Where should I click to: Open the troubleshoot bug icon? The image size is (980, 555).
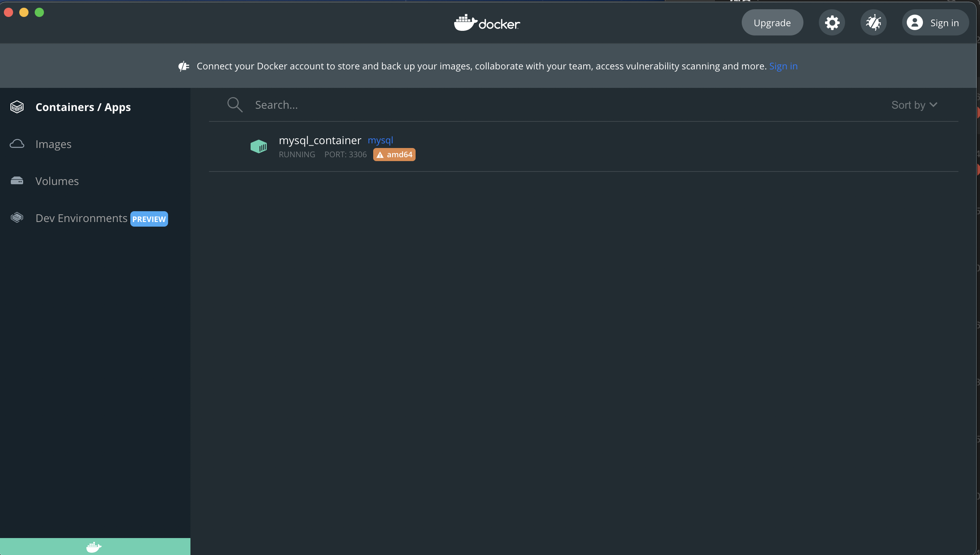(x=873, y=23)
